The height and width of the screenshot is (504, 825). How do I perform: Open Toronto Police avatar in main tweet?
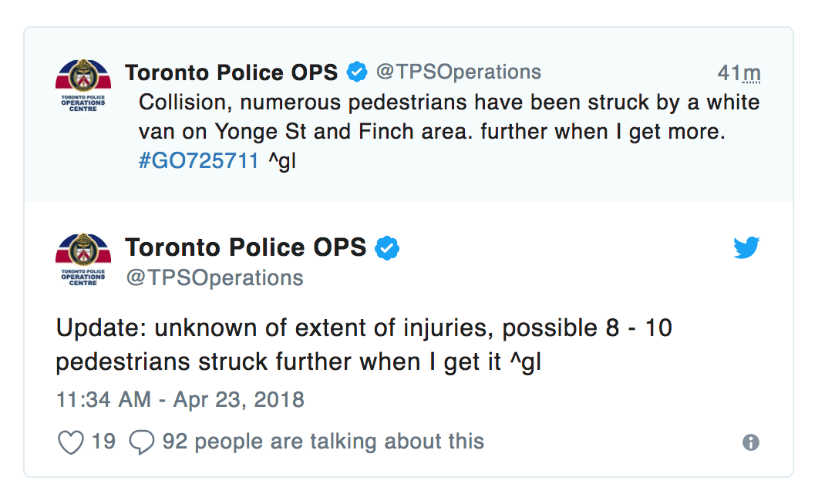pos(83,260)
